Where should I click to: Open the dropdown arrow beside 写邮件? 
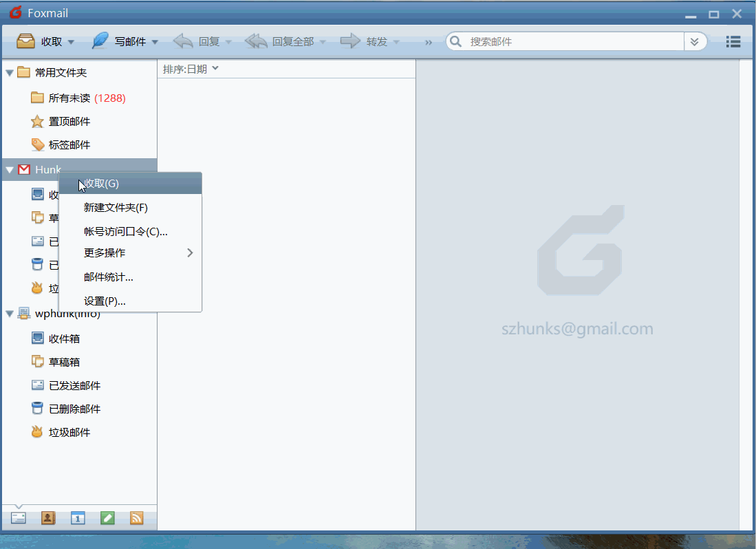tap(155, 42)
